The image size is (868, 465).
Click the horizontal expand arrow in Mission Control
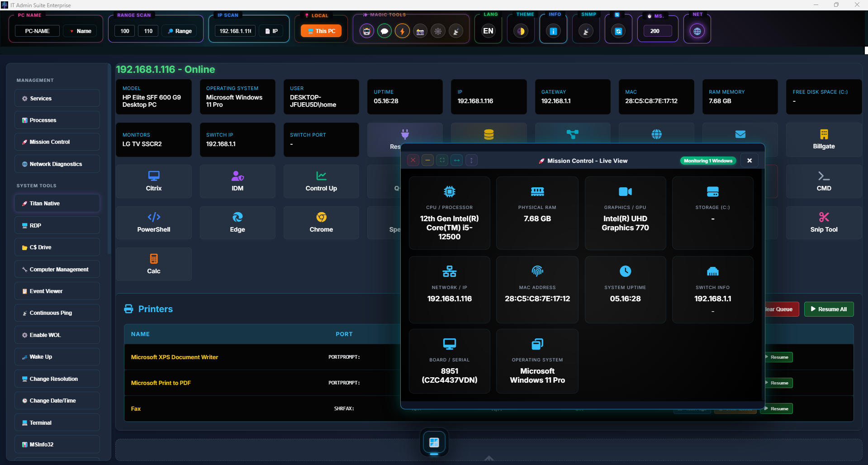pyautogui.click(x=457, y=160)
